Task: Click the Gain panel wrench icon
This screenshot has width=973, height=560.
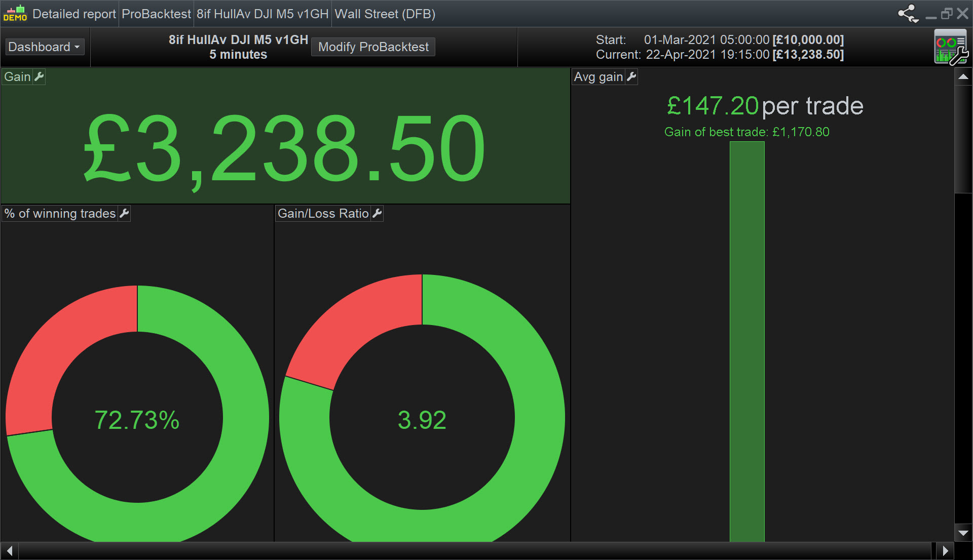Action: (x=39, y=77)
